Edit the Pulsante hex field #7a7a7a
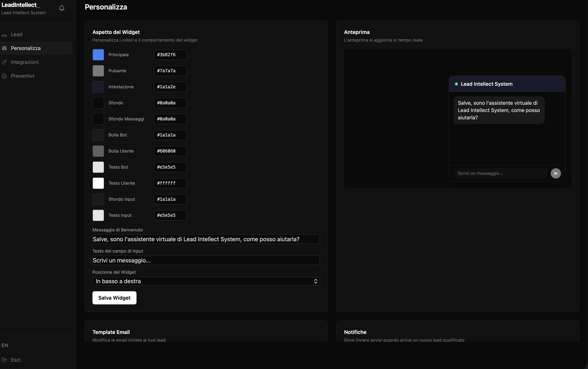 point(170,71)
